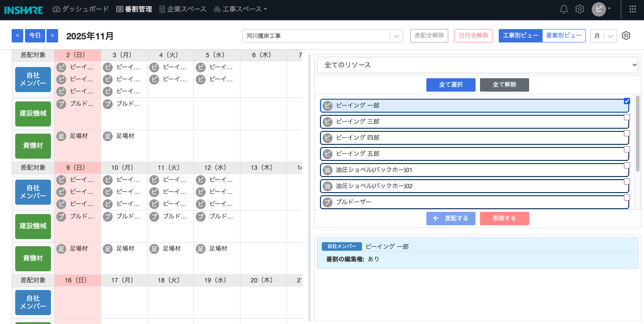The height and width of the screenshot is (324, 644).
Task: Switch to 要素別ビュー
Action: [x=564, y=36]
